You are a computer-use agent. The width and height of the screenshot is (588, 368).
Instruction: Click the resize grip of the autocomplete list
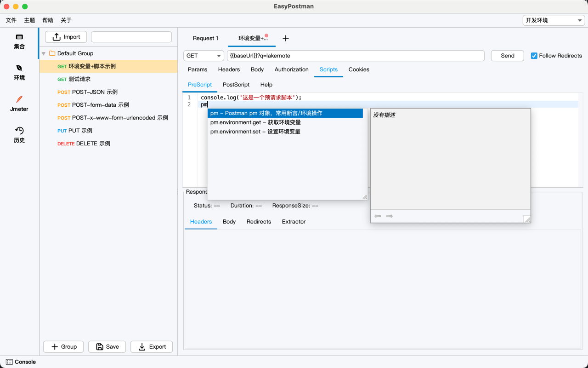click(365, 197)
